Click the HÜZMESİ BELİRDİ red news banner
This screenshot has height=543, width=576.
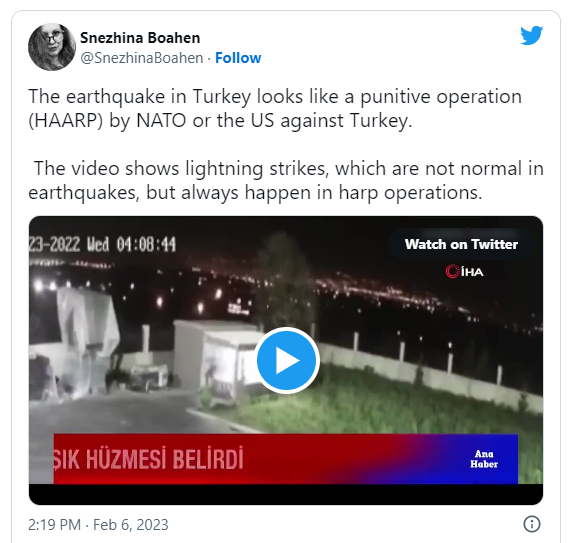pos(286,459)
